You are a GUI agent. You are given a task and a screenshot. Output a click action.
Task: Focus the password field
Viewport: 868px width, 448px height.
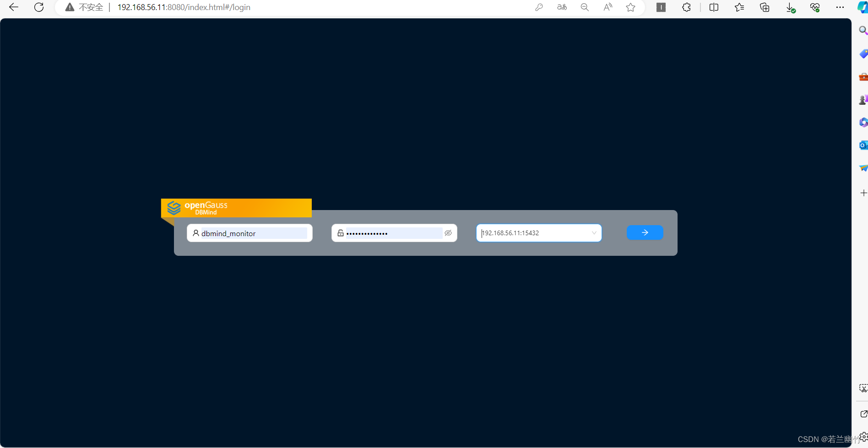click(394, 233)
